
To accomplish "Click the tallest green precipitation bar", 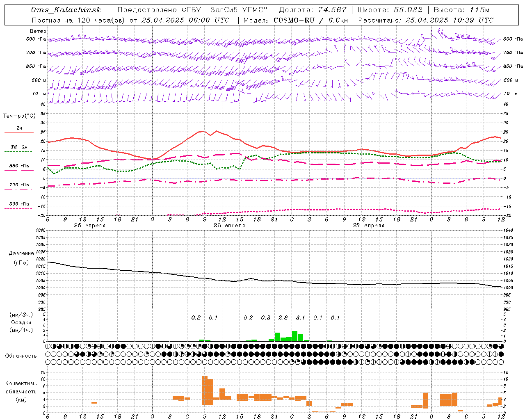I will (x=294, y=336).
